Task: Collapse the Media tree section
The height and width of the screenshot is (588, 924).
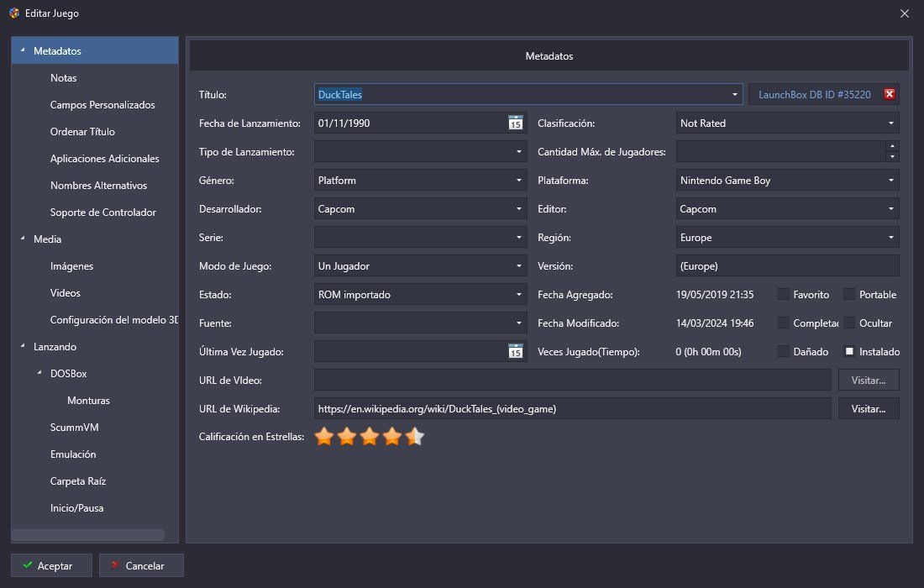Action: click(x=23, y=239)
